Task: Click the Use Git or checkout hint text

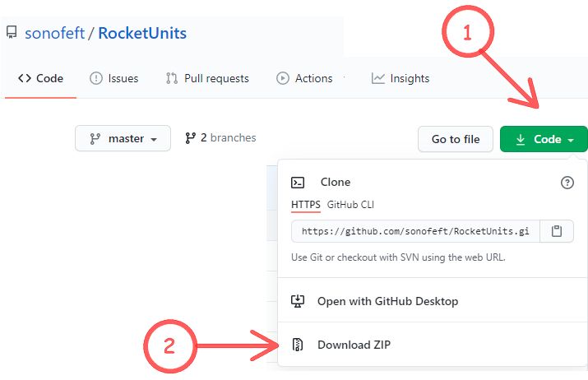Action: [x=398, y=257]
